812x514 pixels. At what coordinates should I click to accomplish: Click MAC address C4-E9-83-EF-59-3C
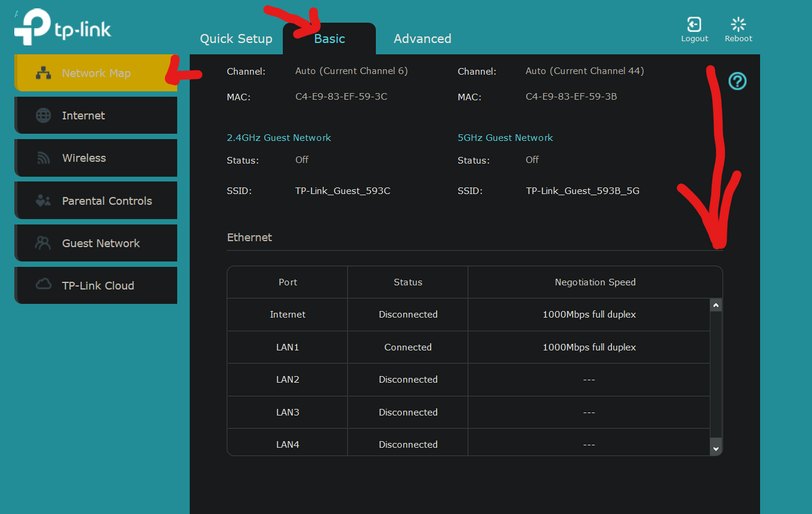(341, 97)
